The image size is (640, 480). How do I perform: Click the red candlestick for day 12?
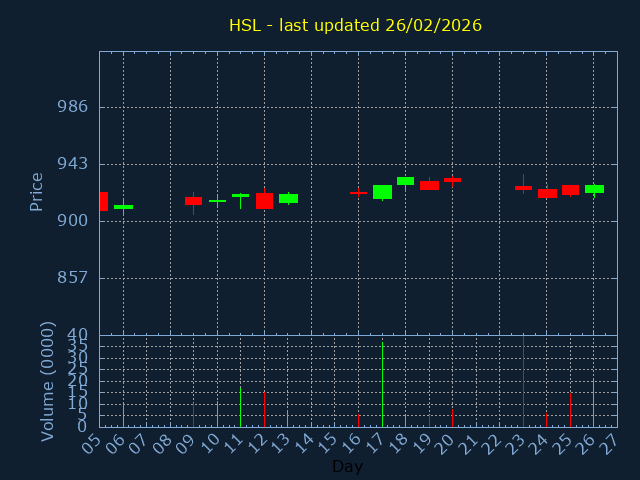pos(264,201)
